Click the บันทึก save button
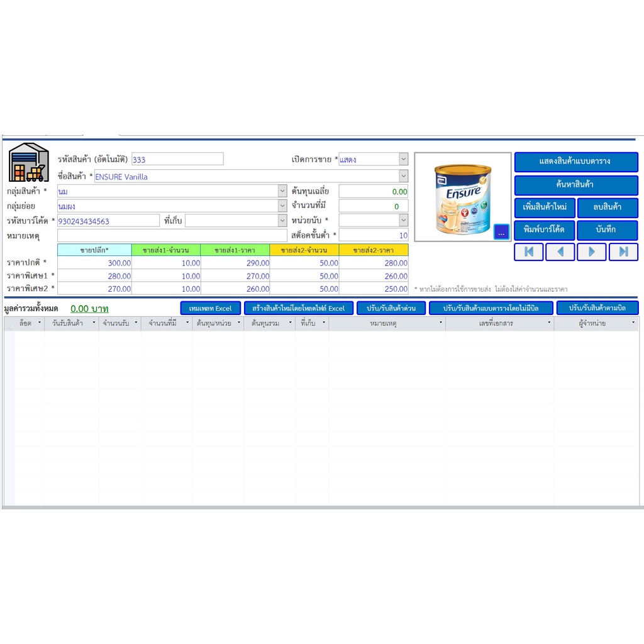The width and height of the screenshot is (644, 644). point(607,230)
